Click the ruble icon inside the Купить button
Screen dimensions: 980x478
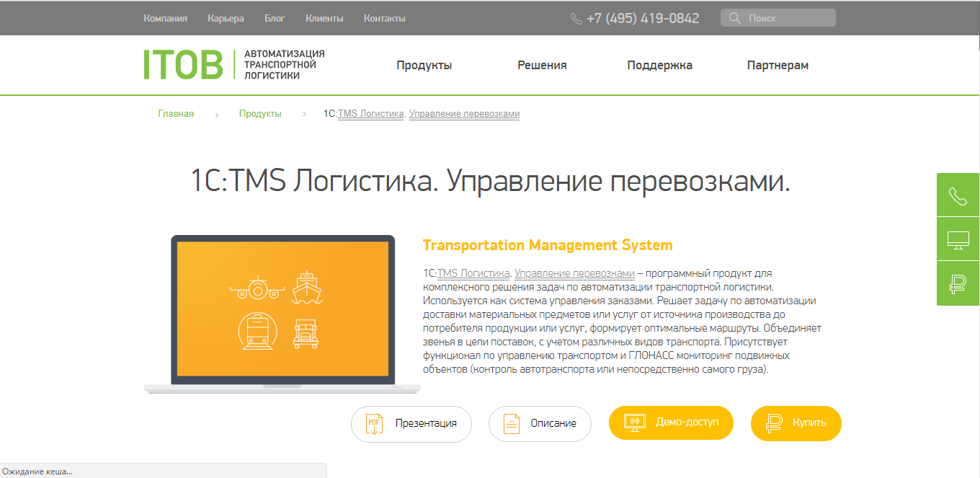[775, 423]
